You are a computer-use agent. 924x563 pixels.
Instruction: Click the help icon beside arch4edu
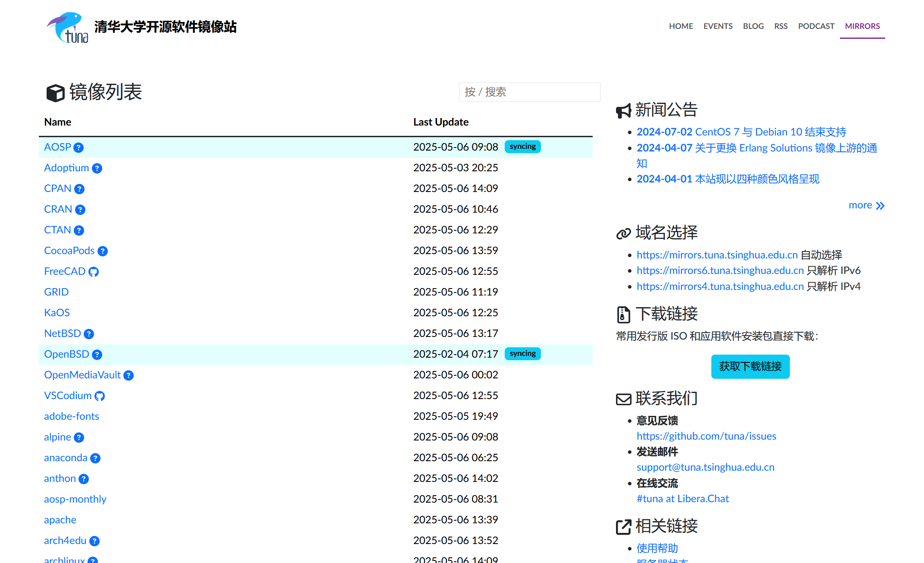point(94,541)
